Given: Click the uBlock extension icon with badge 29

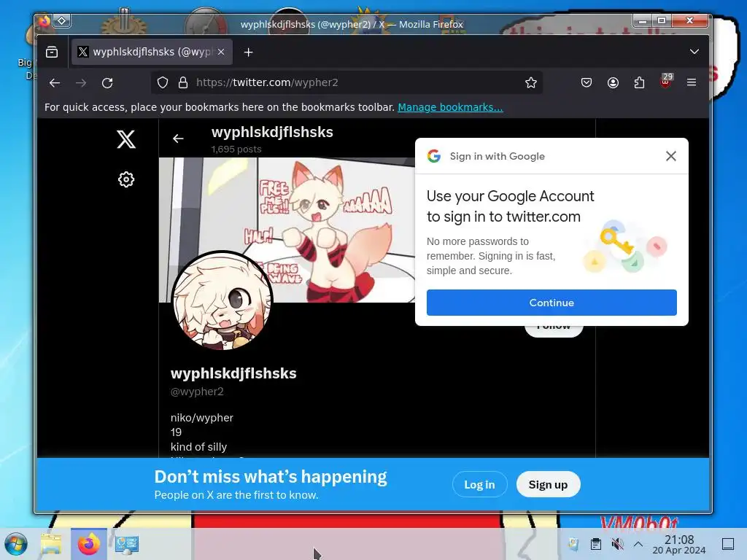Looking at the screenshot, I should pyautogui.click(x=665, y=81).
